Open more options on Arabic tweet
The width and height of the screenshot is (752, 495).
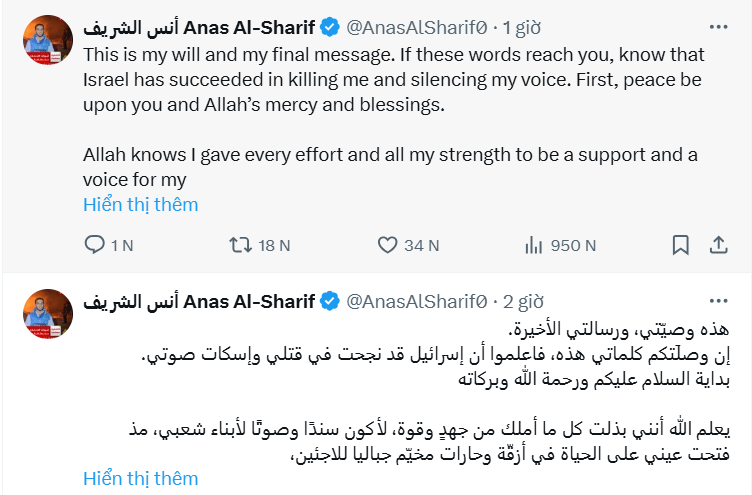click(718, 299)
